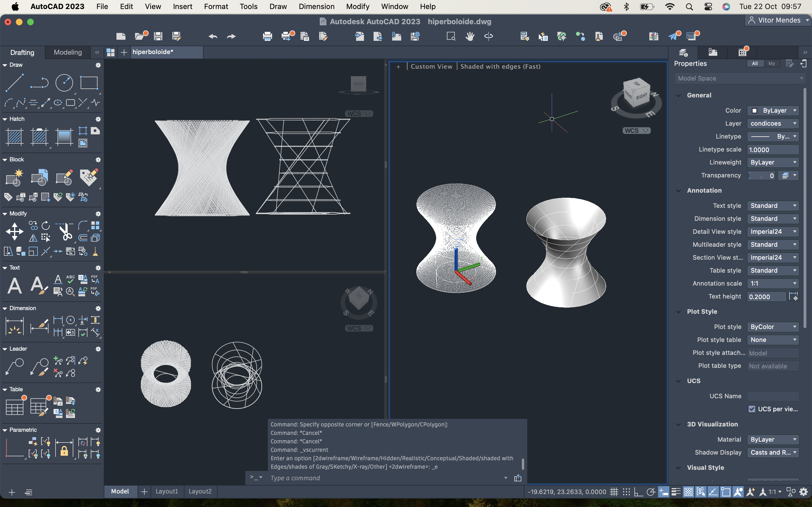This screenshot has height=507, width=812.
Task: Switch to the Layout1 tab
Action: point(167,491)
